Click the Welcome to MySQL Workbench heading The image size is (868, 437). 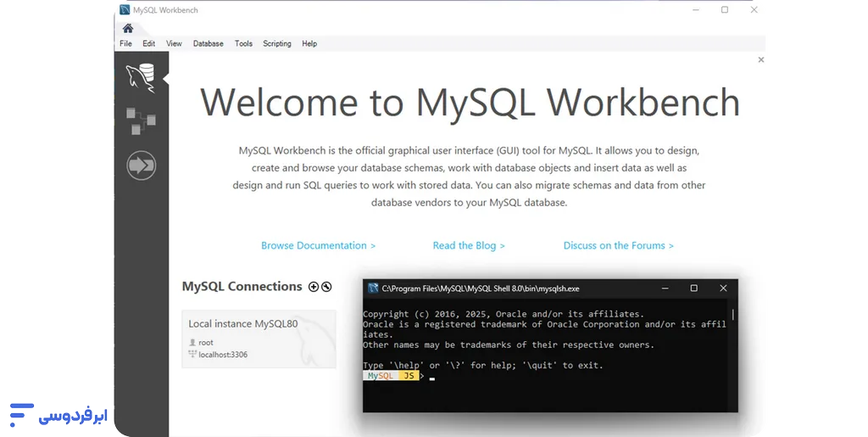click(470, 102)
